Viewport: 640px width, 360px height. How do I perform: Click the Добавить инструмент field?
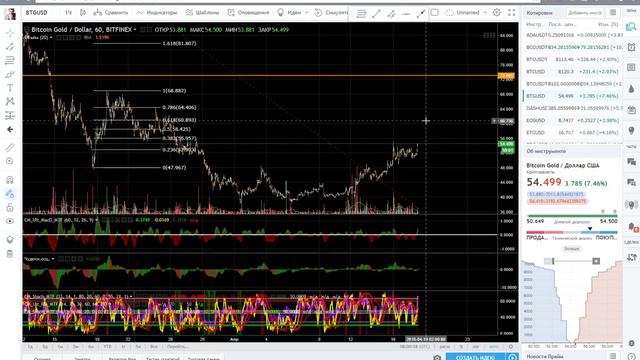pyautogui.click(x=585, y=13)
